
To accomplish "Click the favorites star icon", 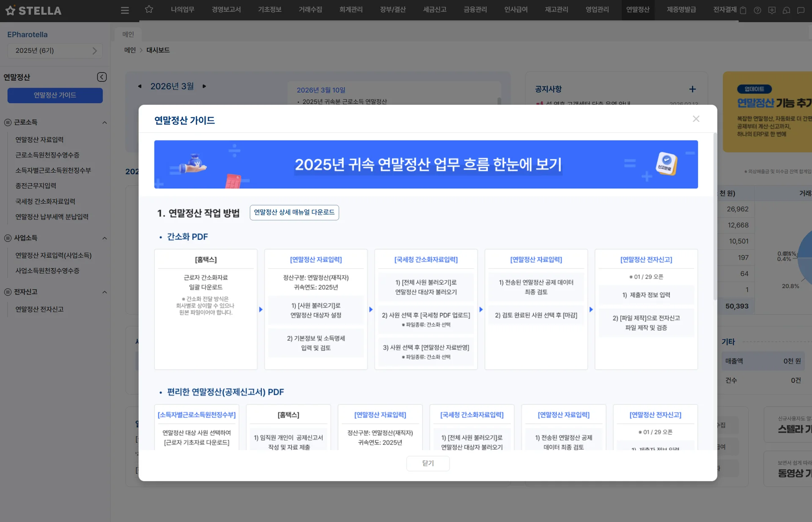I will pos(149,9).
